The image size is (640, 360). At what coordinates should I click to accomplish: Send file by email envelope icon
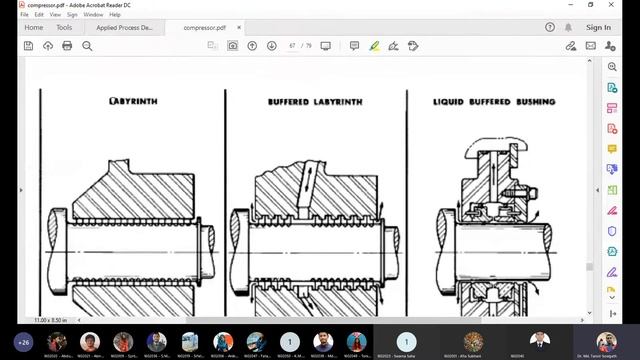(591, 46)
